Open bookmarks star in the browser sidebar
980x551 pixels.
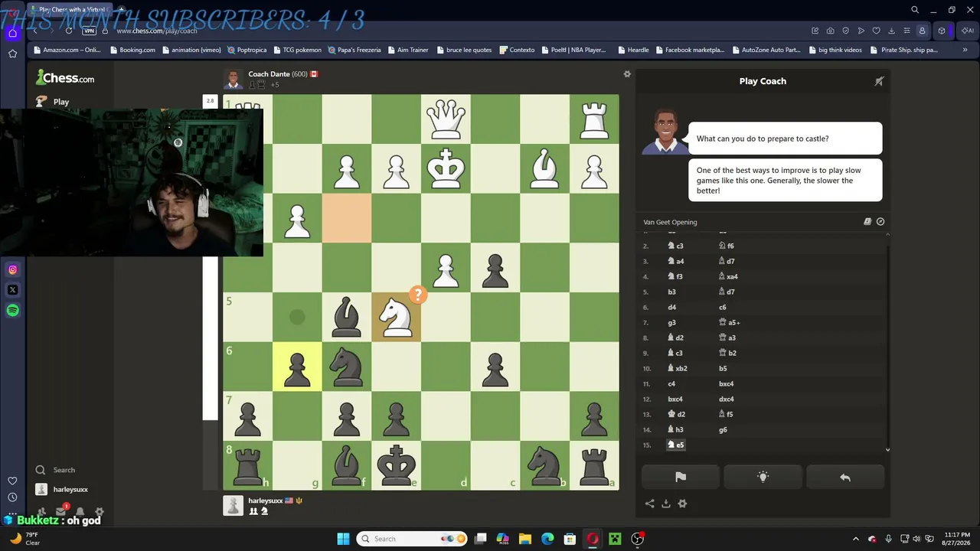12,54
